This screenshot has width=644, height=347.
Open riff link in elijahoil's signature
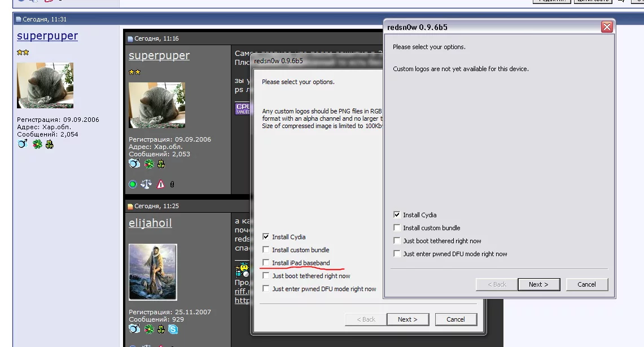[x=242, y=291]
